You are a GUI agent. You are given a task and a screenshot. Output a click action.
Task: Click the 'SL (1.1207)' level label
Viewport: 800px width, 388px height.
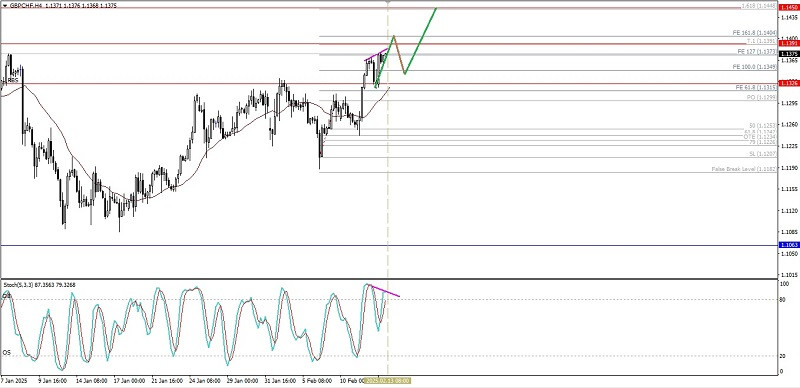[x=762, y=154]
